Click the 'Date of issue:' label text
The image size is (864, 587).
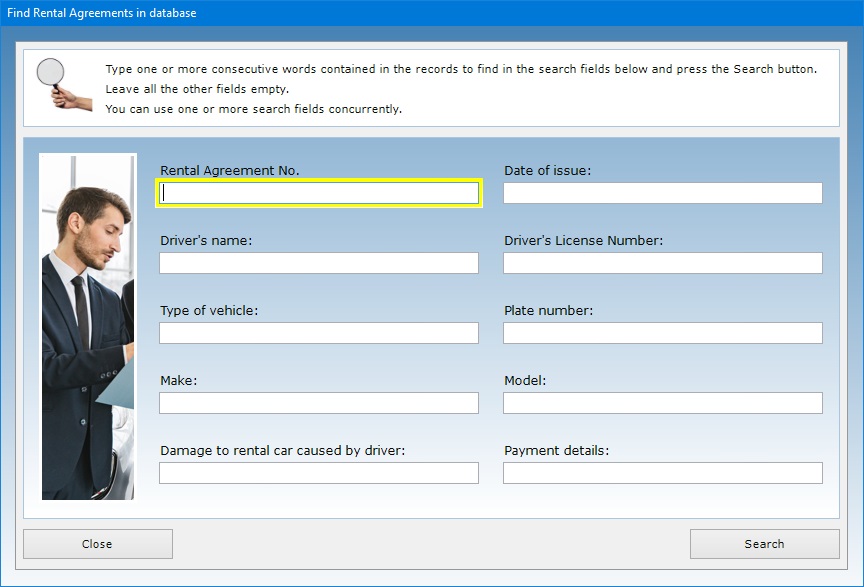coord(547,171)
